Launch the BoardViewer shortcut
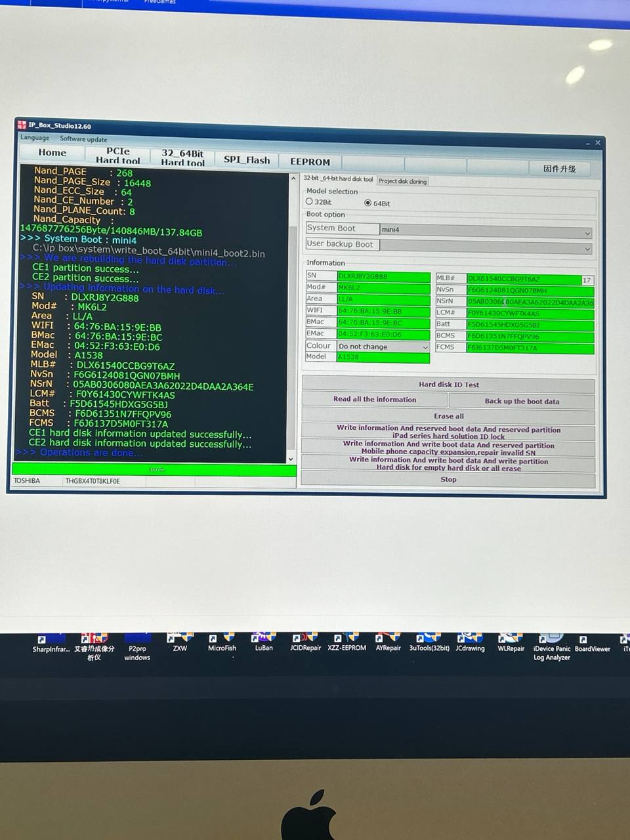Image resolution: width=630 pixels, height=840 pixels. (592, 643)
